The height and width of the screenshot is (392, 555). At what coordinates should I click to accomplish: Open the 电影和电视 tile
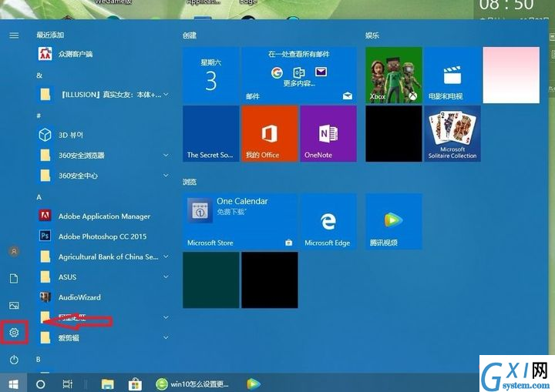tap(452, 75)
